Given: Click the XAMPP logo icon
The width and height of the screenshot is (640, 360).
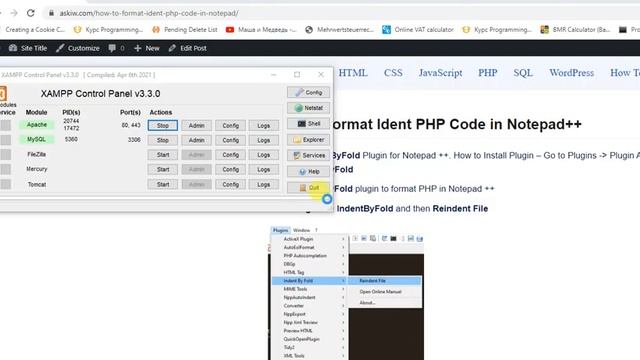Looking at the screenshot, I should click(3, 93).
